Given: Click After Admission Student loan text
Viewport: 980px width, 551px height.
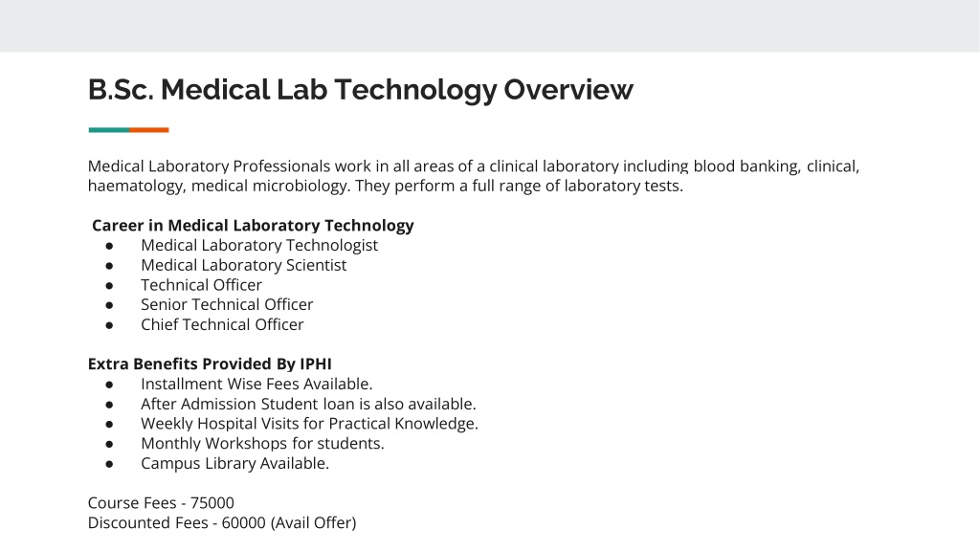Looking at the screenshot, I should point(308,405).
